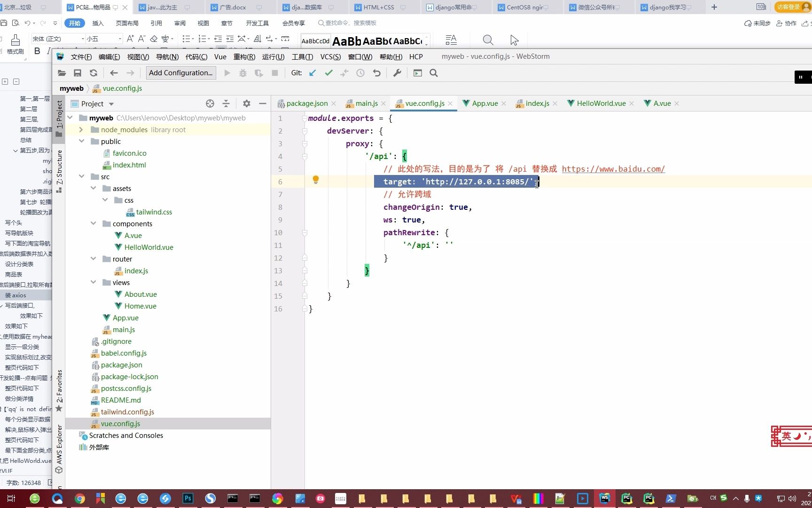Open the https://www.baidu.com/ link in comment
The image size is (812, 508).
tap(613, 169)
